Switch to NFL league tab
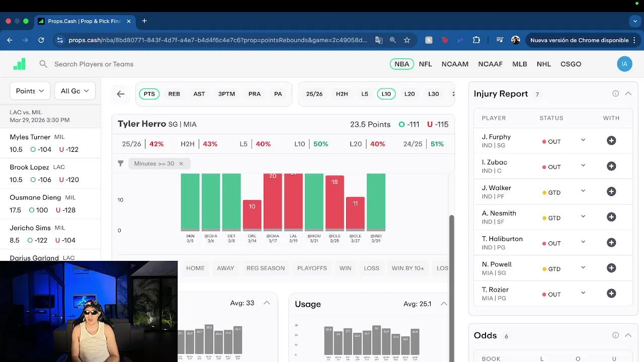Screen dimensions: 644x362 click(x=426, y=64)
